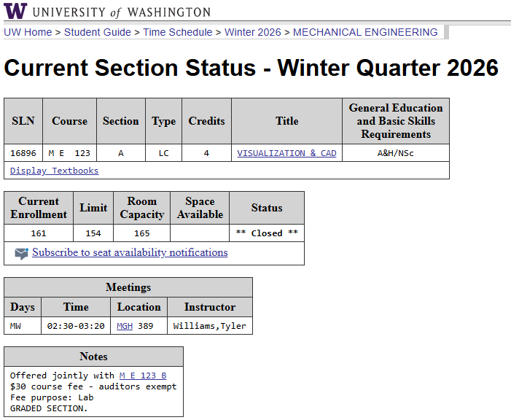Image resolution: width=511 pixels, height=420 pixels.
Task: Open MECHANICAL ENGINEERING breadcrumb link
Action: pos(365,32)
